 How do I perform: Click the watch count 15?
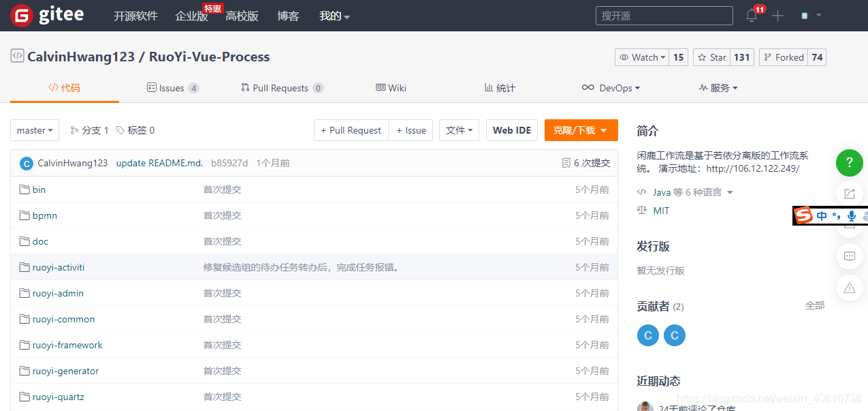click(678, 57)
